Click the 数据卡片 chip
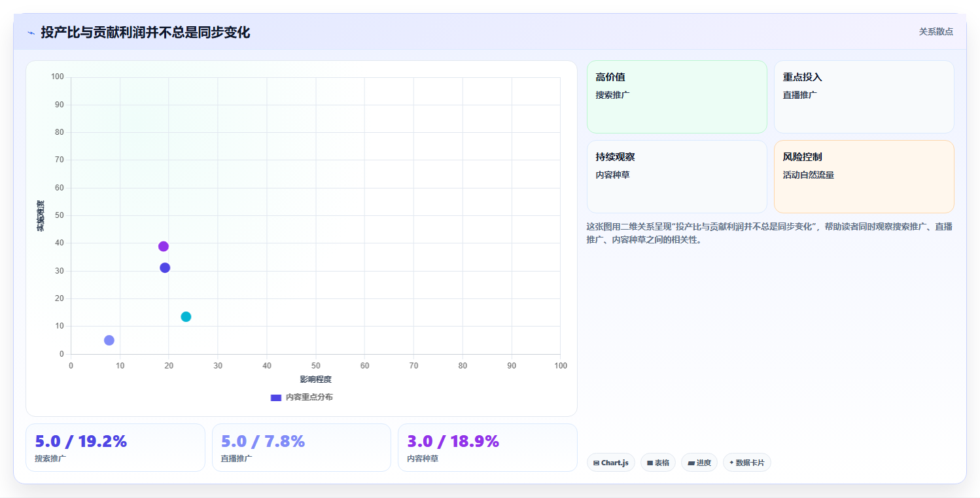 pyautogui.click(x=747, y=463)
